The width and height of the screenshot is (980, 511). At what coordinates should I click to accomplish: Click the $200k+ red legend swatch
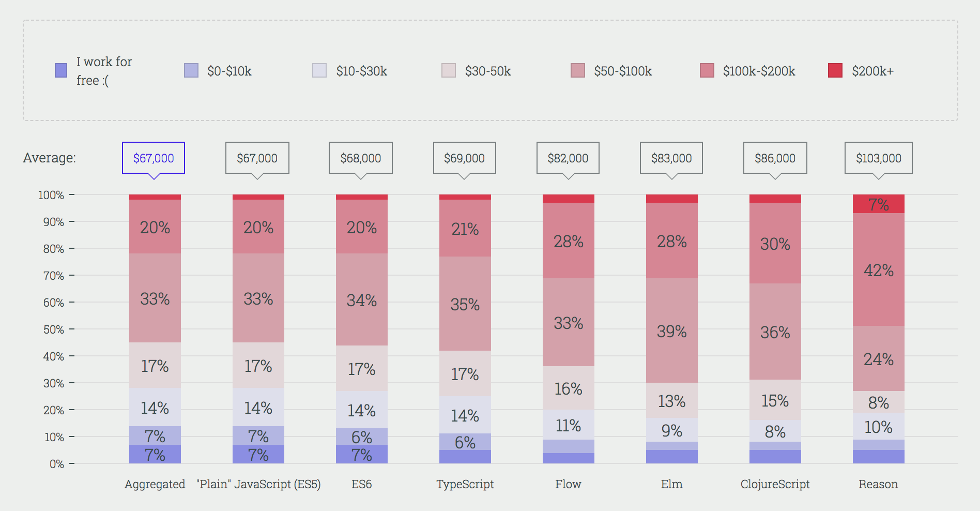click(x=835, y=70)
